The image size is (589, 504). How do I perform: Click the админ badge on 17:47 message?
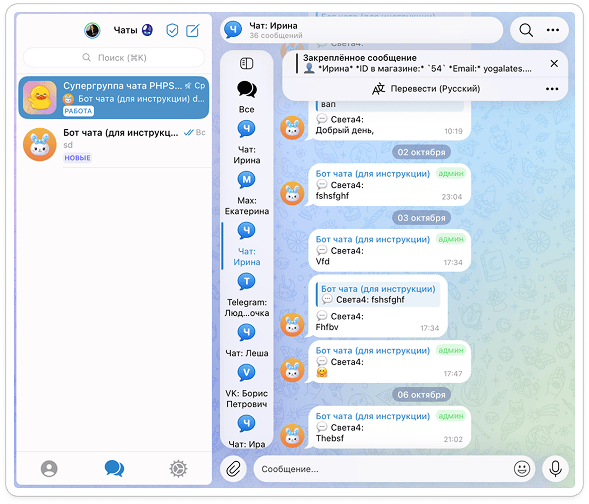coord(450,350)
